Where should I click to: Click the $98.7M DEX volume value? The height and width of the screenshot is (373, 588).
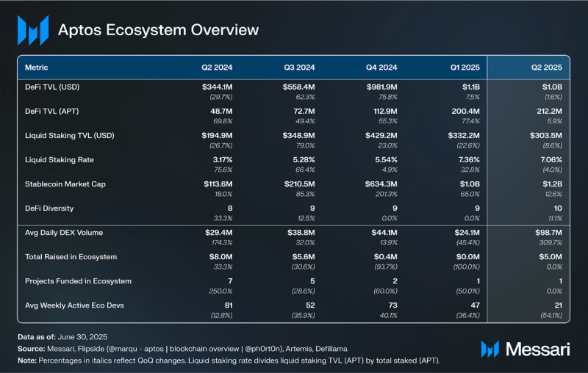[x=546, y=233]
